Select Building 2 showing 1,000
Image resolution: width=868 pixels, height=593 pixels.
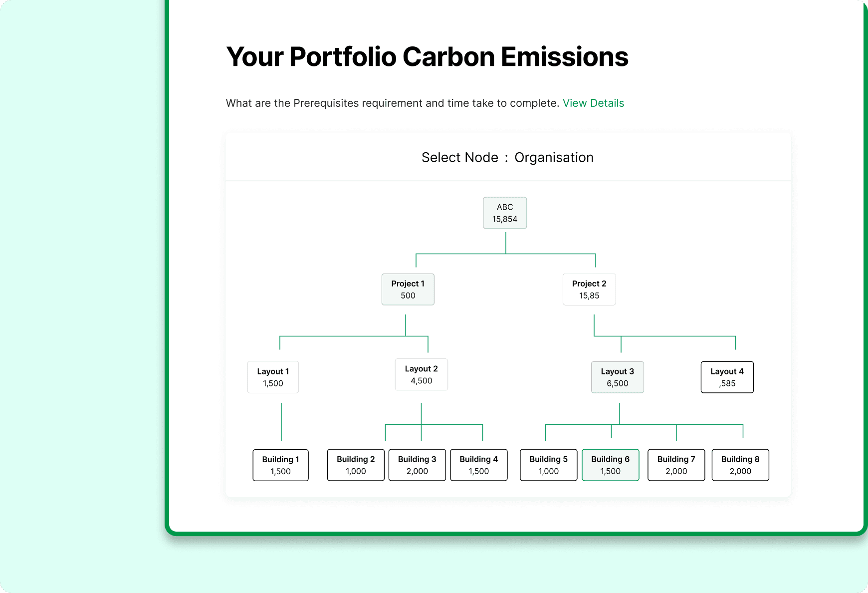(355, 465)
